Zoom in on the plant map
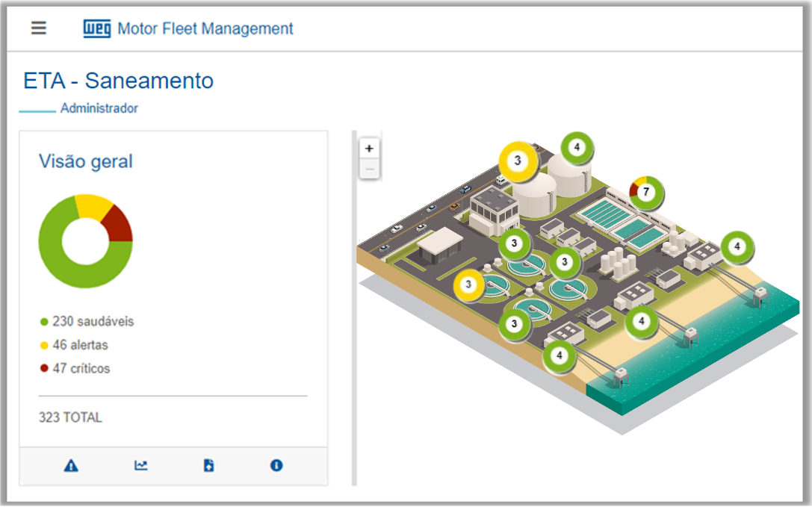812x507 pixels. [369, 148]
